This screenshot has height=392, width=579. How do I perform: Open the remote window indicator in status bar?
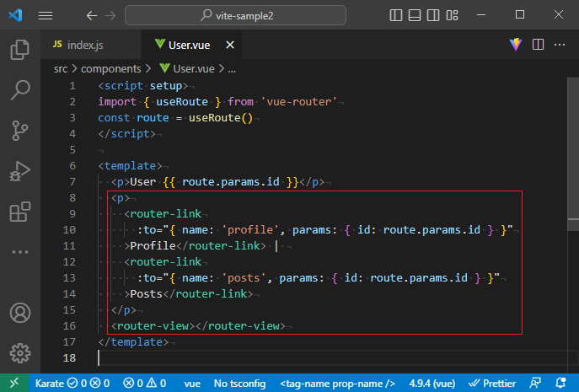tap(14, 383)
